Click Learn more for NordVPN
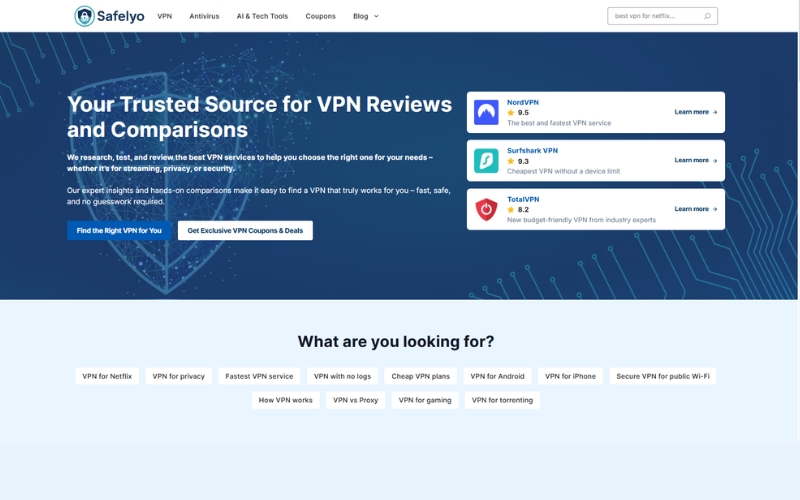This screenshot has height=500, width=800. coord(696,112)
